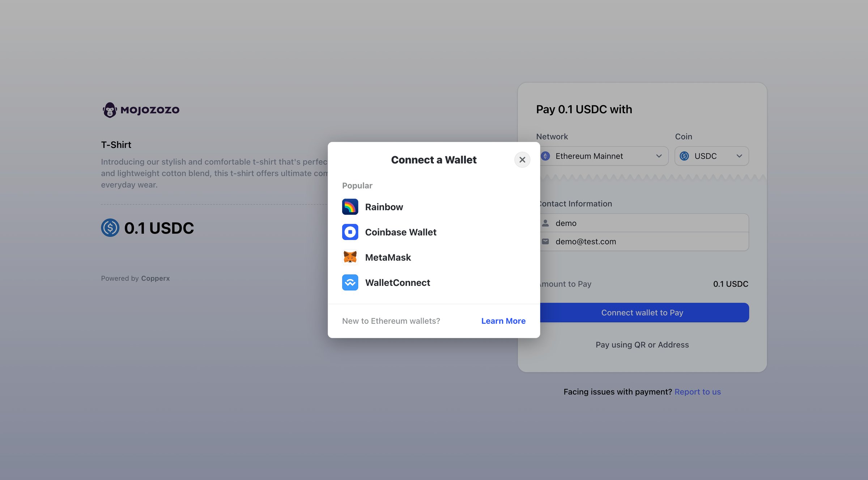This screenshot has width=868, height=480.
Task: Expand the Network dropdown chevron
Action: coord(659,156)
